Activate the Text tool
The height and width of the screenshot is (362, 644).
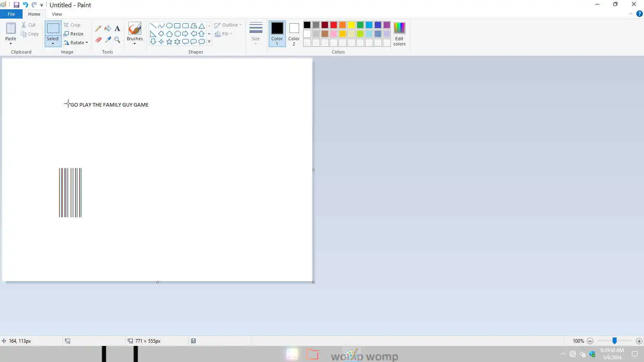tap(117, 29)
